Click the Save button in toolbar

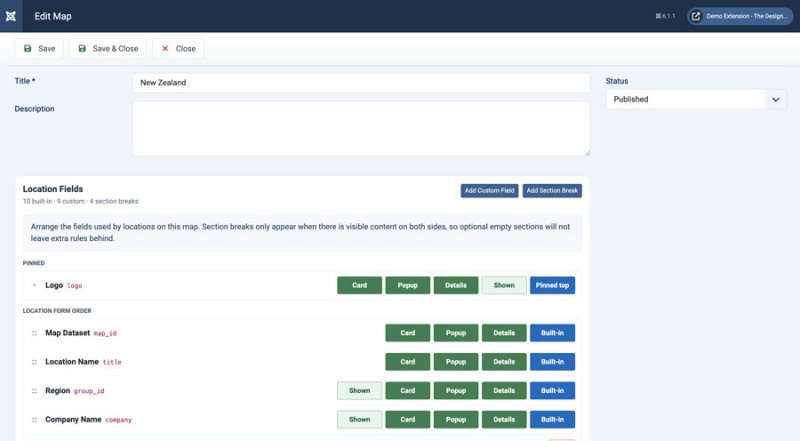click(39, 48)
